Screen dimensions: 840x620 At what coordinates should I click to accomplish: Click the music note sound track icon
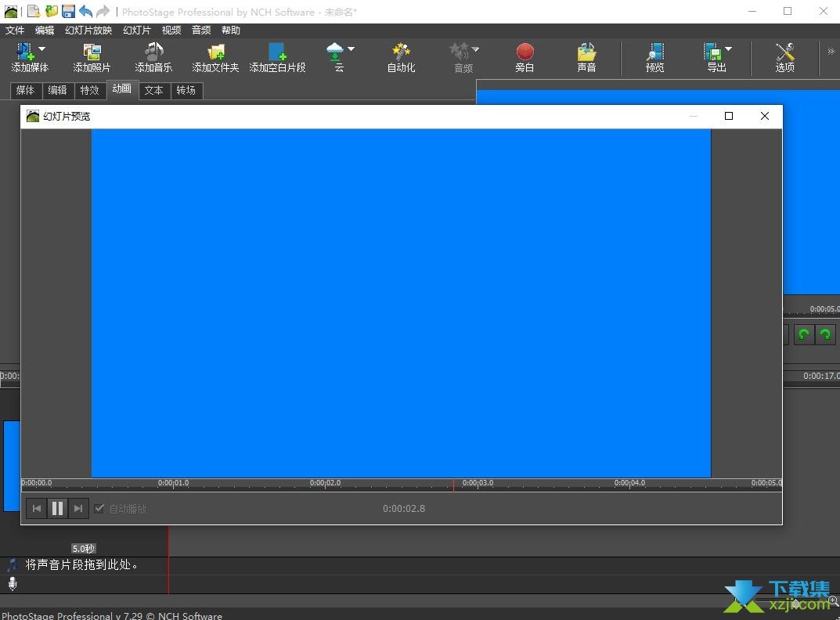12,564
